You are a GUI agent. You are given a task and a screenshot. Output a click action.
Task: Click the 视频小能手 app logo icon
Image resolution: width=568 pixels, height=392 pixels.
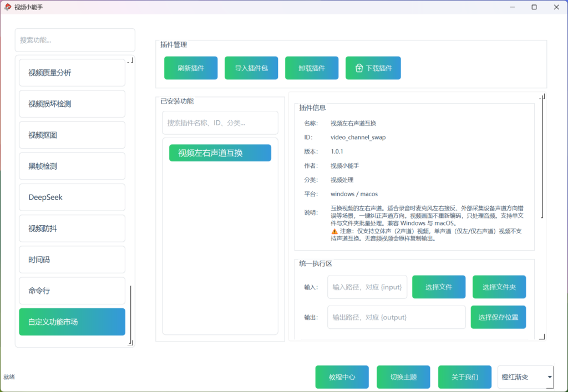pyautogui.click(x=8, y=7)
